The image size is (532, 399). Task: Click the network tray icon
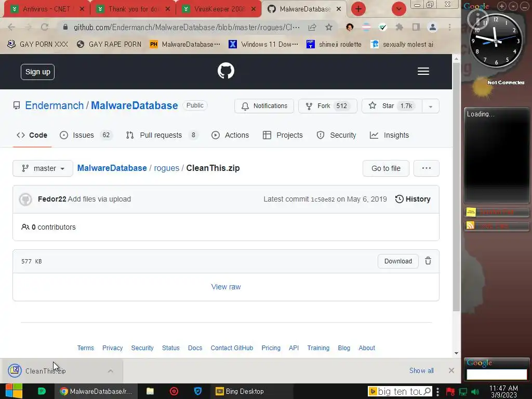pos(463,392)
